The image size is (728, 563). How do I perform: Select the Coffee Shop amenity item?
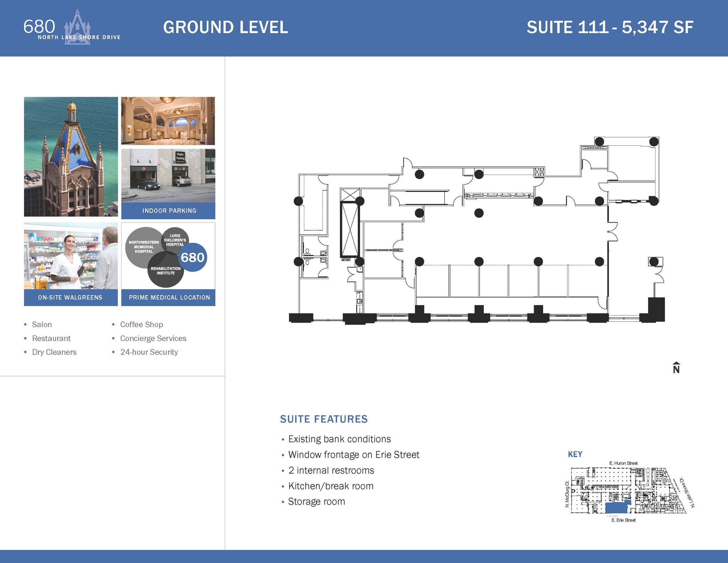141,324
